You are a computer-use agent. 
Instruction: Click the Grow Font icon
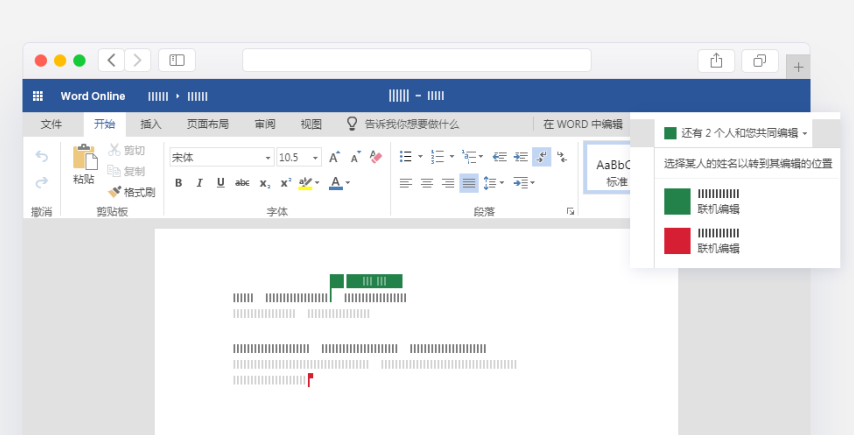334,157
